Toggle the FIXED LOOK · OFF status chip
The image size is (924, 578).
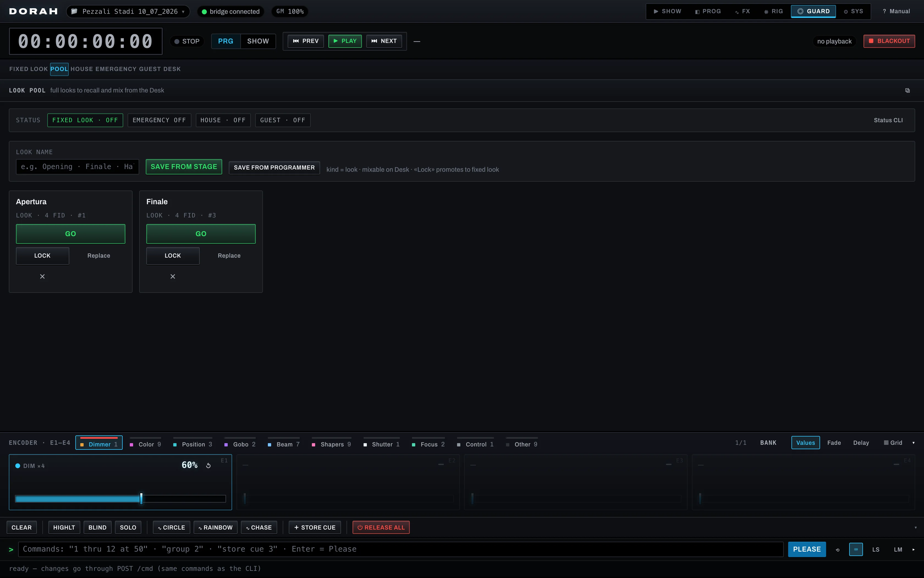click(85, 120)
